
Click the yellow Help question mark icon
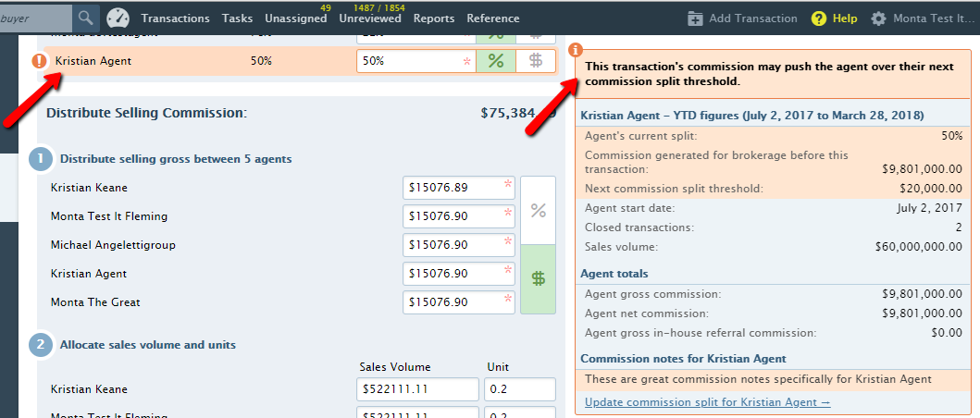pos(818,18)
